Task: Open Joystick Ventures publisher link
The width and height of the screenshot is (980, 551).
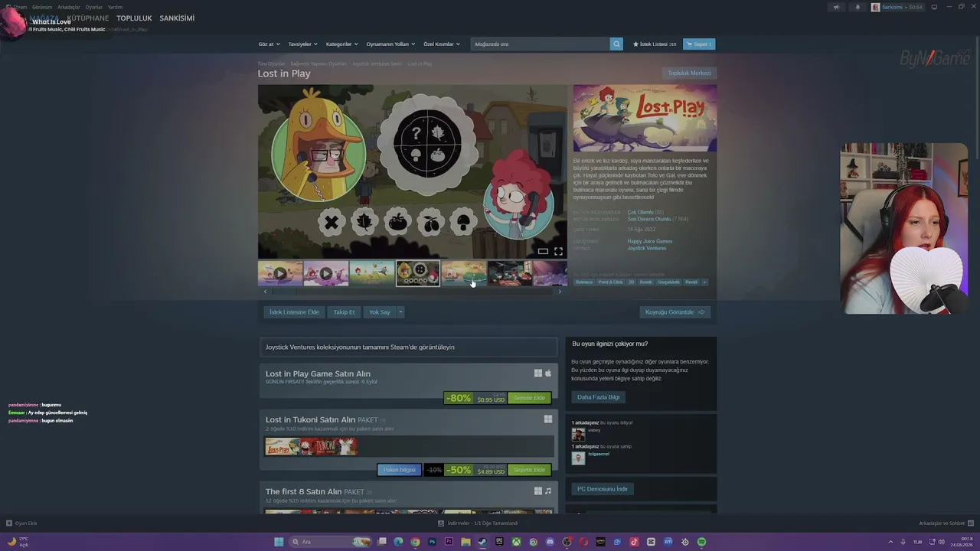Action: click(x=647, y=249)
